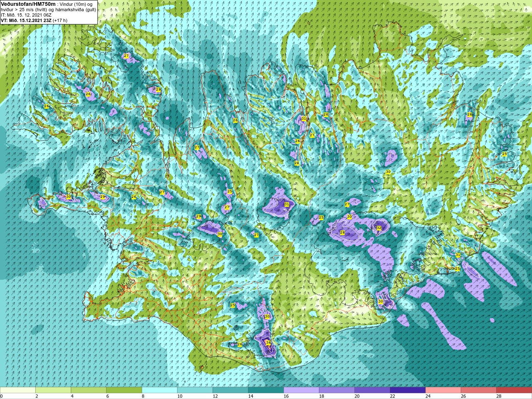532x399 pixels.
Task: Select the 'IT: Mið. 15. 12. 2021 06Z' line
Action: 26,15
